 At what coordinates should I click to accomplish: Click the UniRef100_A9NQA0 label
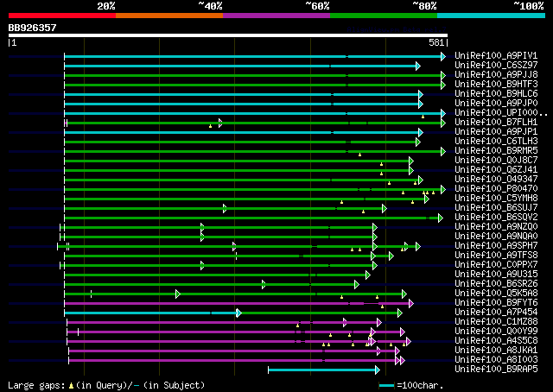tap(496, 237)
